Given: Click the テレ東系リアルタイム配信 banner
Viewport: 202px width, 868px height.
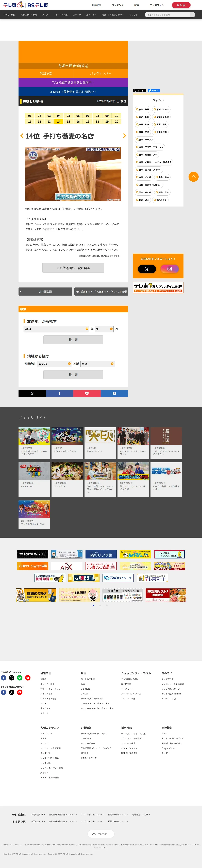Looking at the screenshot, I should coord(158,287).
